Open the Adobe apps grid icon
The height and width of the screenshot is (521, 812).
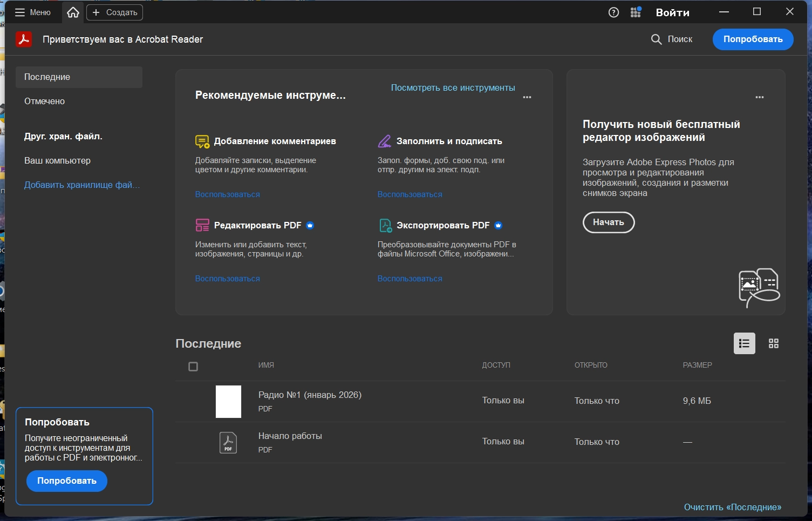(636, 12)
